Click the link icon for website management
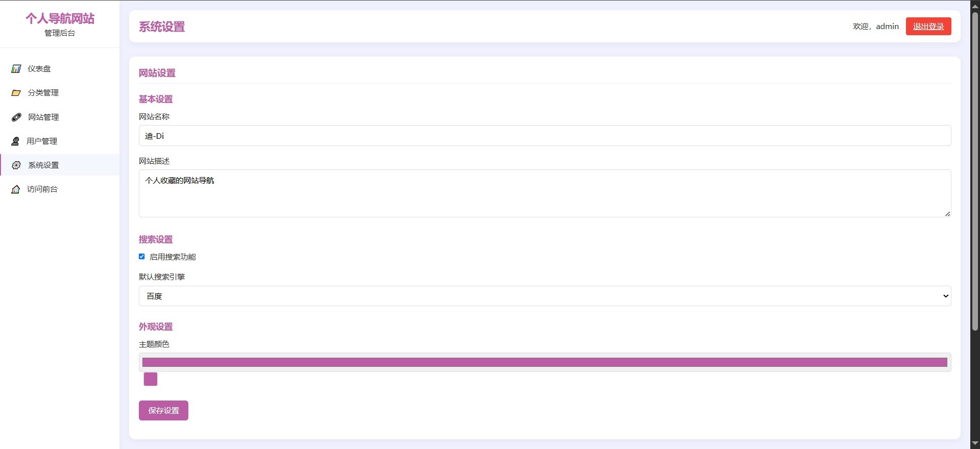Viewport: 980px width, 449px height. click(16, 117)
